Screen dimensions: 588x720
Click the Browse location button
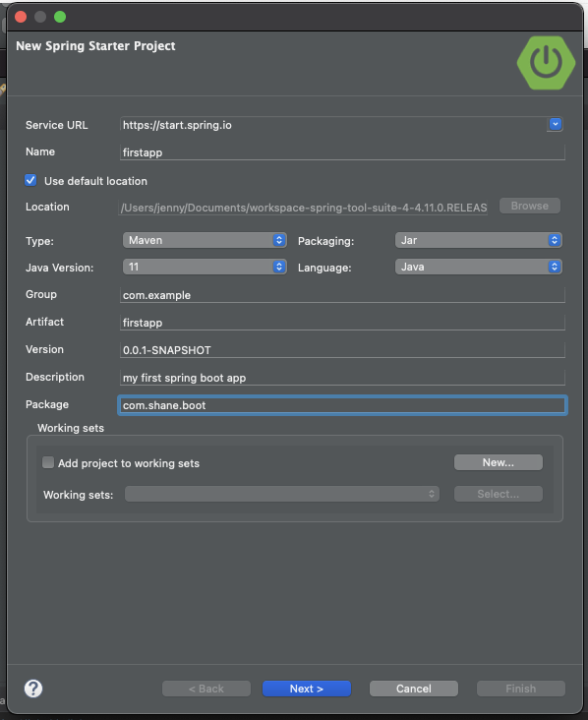530,206
